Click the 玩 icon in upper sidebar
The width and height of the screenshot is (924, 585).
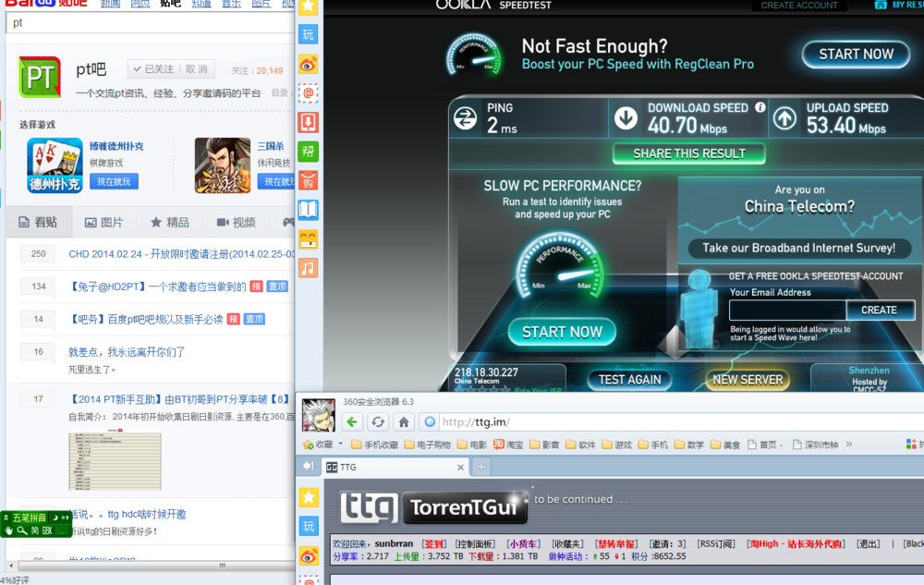click(309, 35)
